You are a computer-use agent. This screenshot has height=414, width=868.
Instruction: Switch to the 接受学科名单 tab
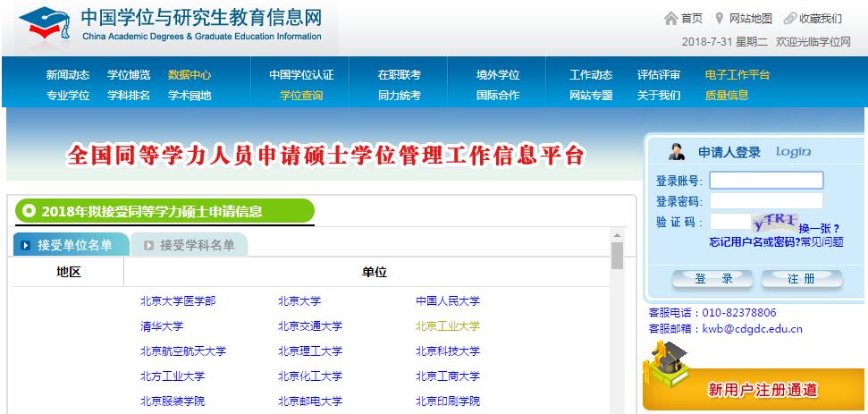point(189,245)
